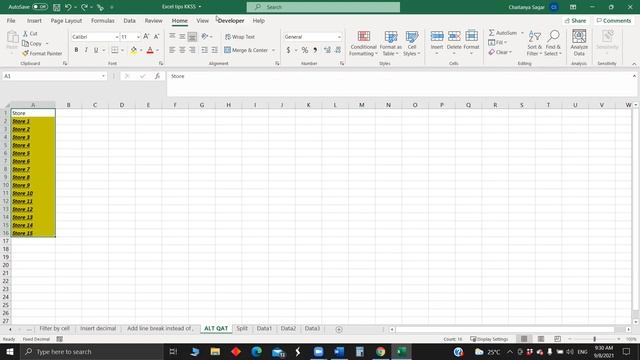Open the font name combo box

click(x=95, y=37)
